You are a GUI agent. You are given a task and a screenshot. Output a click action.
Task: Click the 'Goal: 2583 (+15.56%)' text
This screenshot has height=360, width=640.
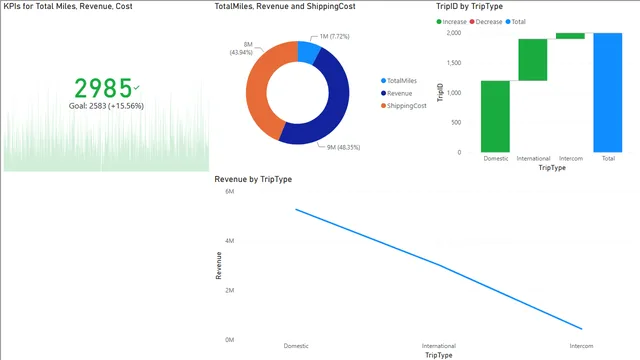coord(106,106)
